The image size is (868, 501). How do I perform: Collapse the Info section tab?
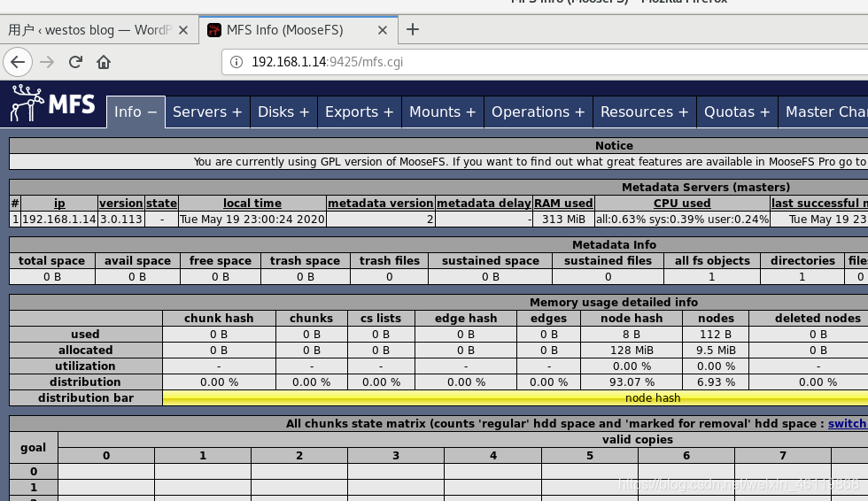pyautogui.click(x=136, y=112)
